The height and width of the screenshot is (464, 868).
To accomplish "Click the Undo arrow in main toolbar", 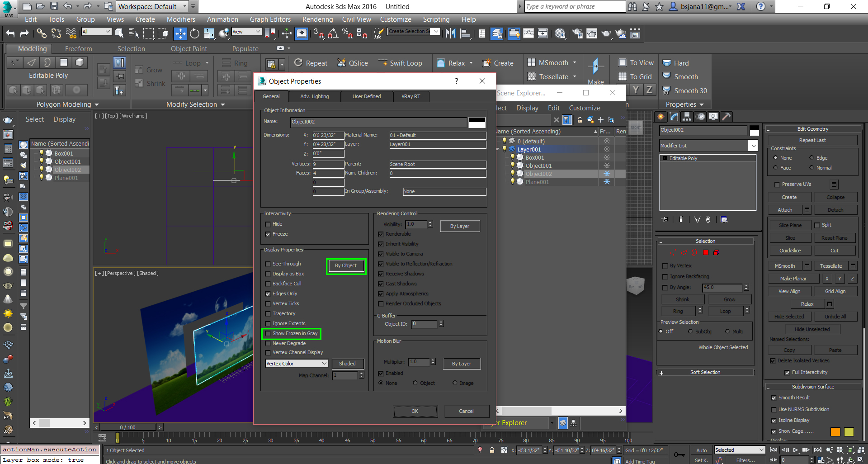I will (10, 33).
